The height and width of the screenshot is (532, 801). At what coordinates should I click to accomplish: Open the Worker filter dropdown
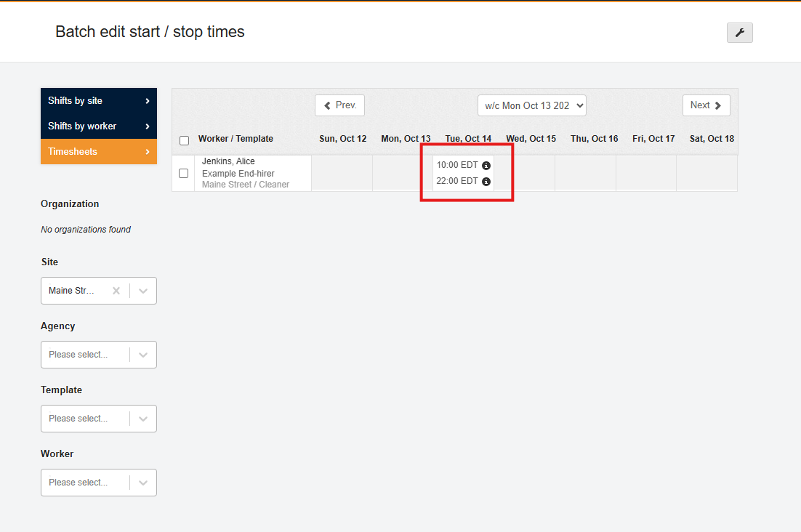point(99,483)
